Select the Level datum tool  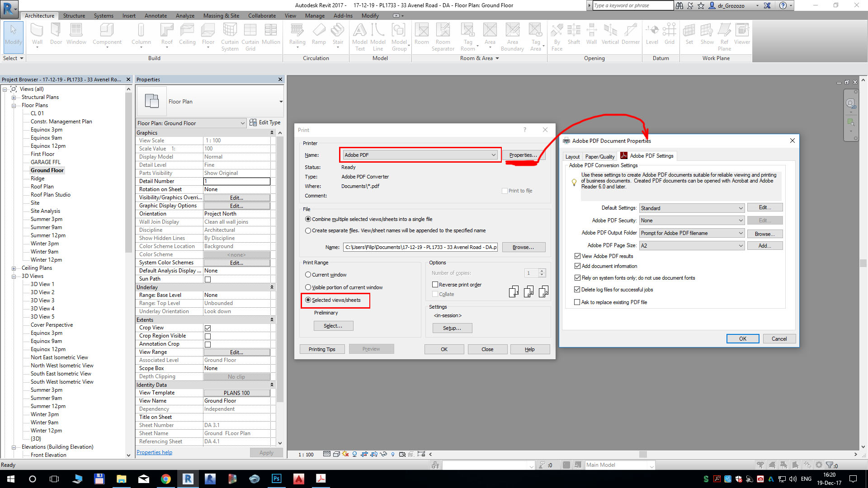coord(652,34)
